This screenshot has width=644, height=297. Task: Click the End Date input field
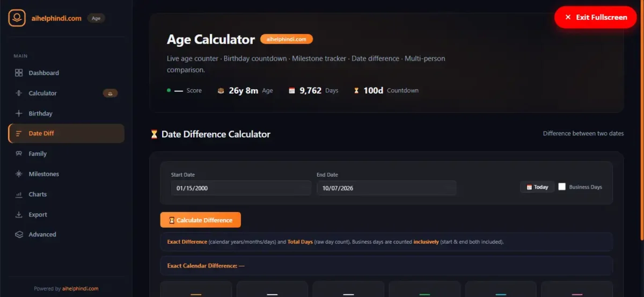coord(386,188)
